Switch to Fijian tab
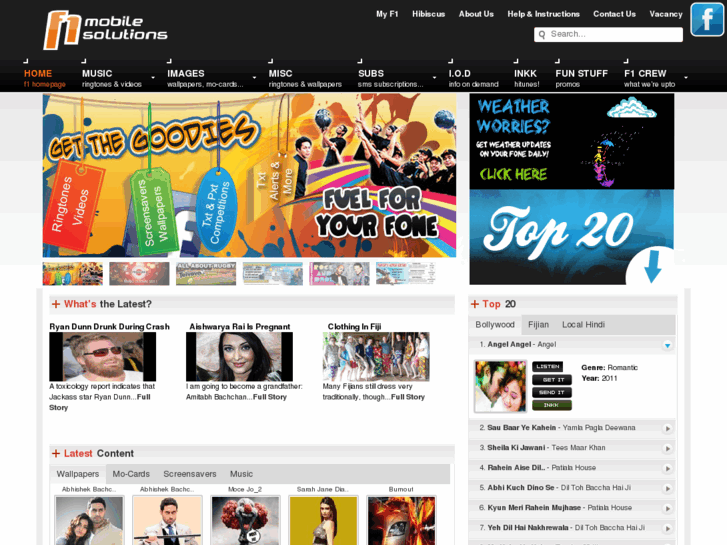The image size is (727, 545). pyautogui.click(x=538, y=325)
